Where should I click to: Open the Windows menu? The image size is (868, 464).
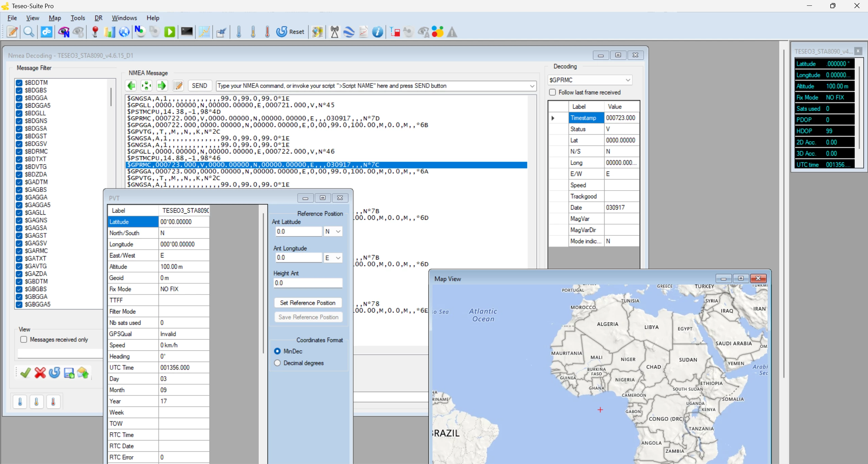(x=124, y=18)
